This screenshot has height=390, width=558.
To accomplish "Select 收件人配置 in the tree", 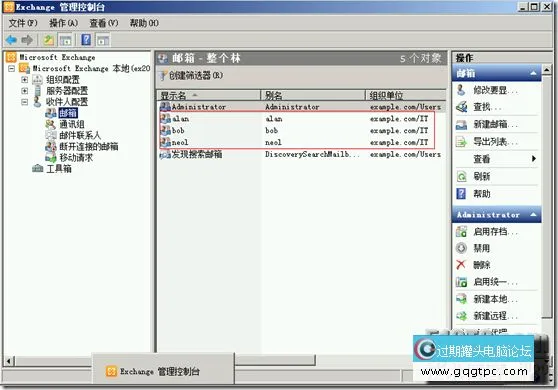I will (67, 101).
